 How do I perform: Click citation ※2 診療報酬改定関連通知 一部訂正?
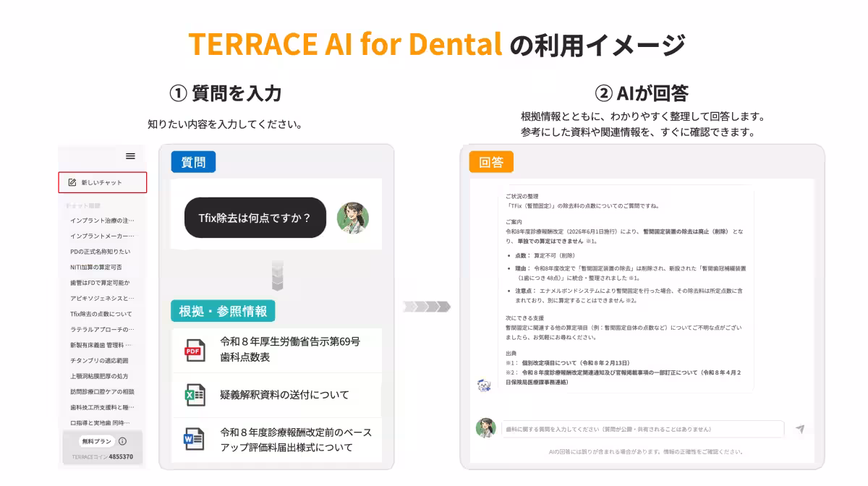pyautogui.click(x=623, y=377)
